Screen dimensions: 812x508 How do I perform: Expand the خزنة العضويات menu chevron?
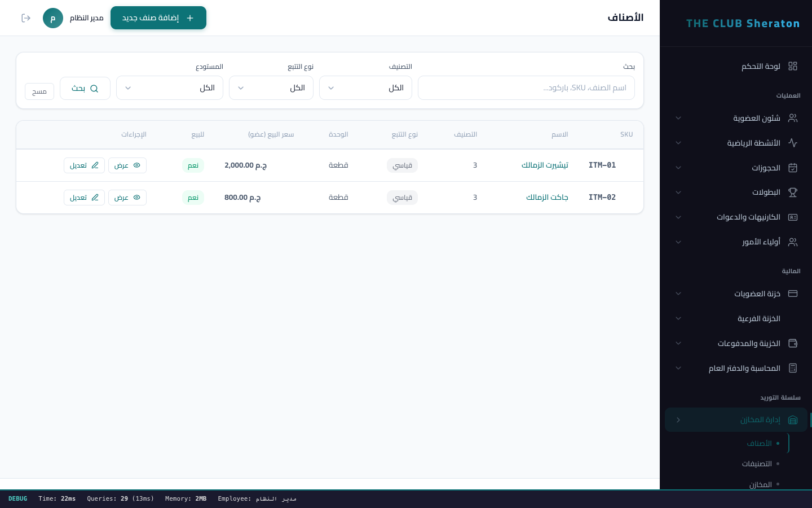click(678, 294)
